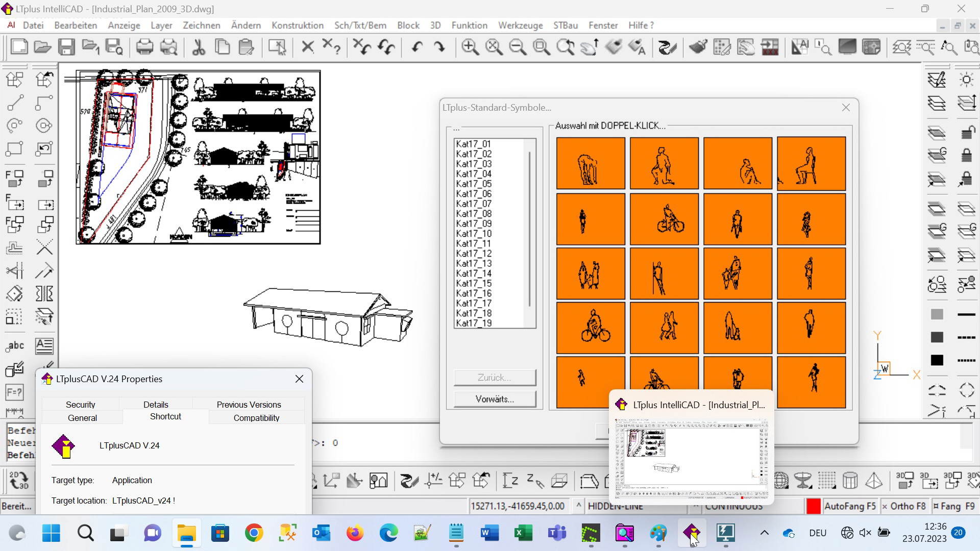The height and width of the screenshot is (551, 980).
Task: Toggle AutoFang F5 in status bar
Action: pyautogui.click(x=849, y=506)
